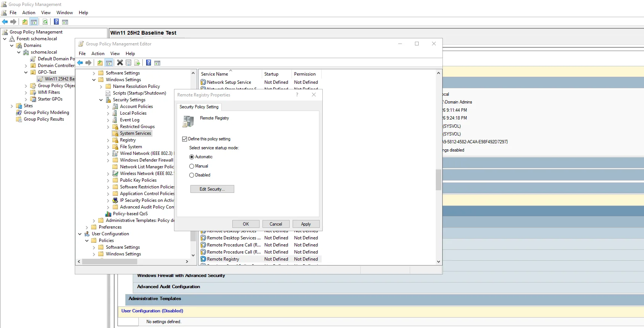Click Back arrow in Management Editor toolbar

(80, 63)
